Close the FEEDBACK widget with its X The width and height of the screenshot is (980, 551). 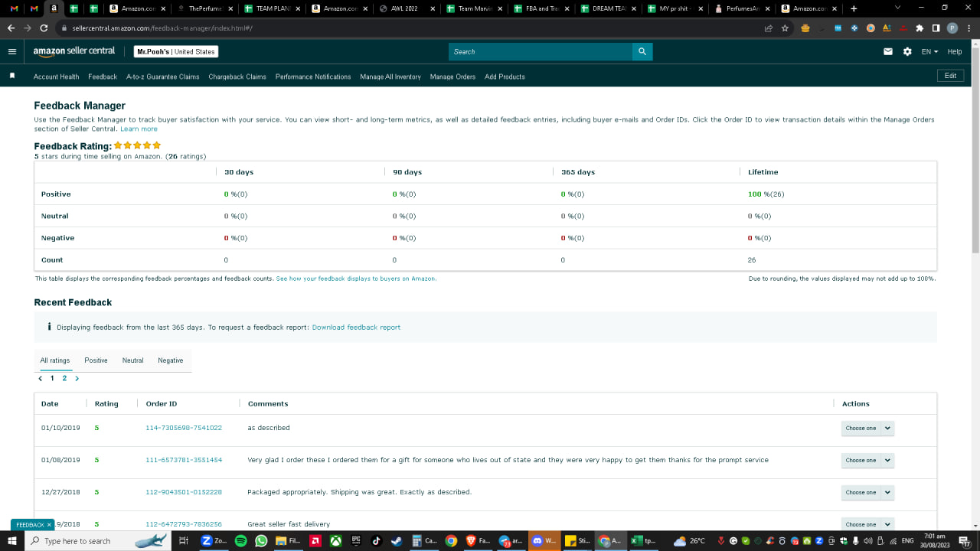tap(49, 525)
